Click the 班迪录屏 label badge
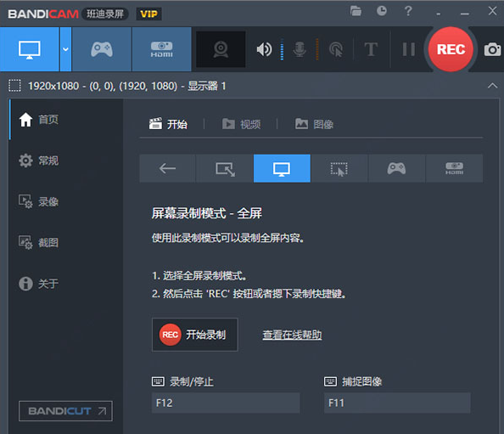 point(105,14)
